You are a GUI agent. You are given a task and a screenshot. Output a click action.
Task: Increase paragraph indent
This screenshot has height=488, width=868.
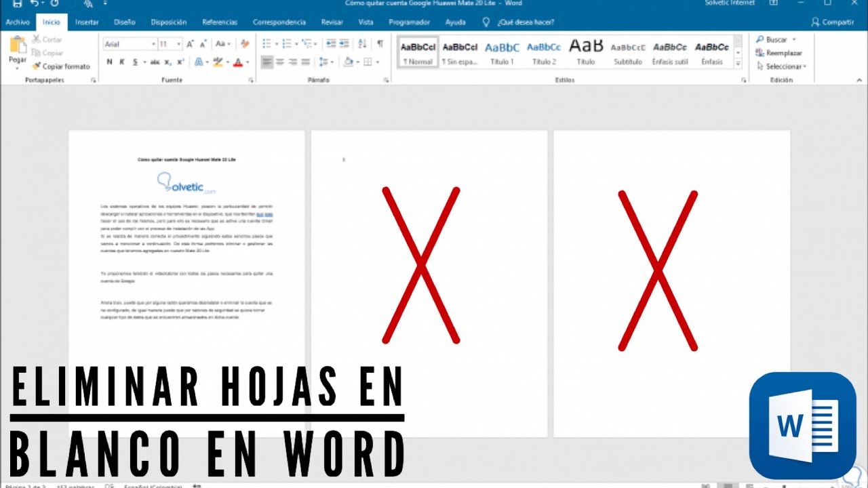point(345,44)
